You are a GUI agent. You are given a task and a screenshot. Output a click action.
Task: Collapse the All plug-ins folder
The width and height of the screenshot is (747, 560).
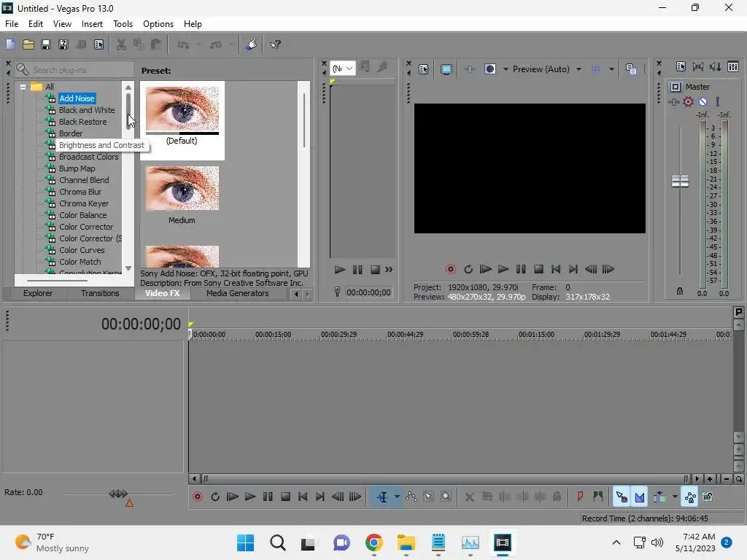pyautogui.click(x=23, y=87)
